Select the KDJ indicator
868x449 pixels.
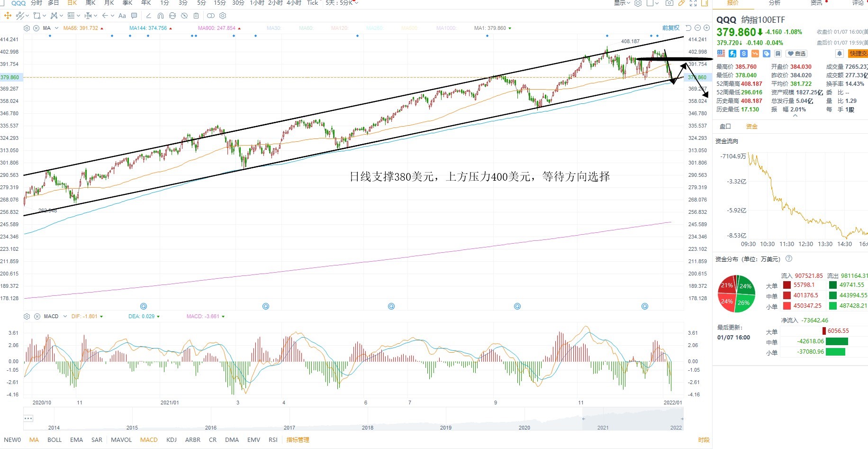pyautogui.click(x=172, y=440)
